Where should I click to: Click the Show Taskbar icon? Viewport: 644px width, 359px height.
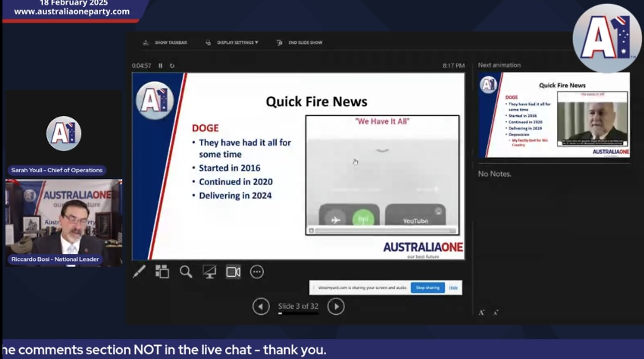(146, 43)
